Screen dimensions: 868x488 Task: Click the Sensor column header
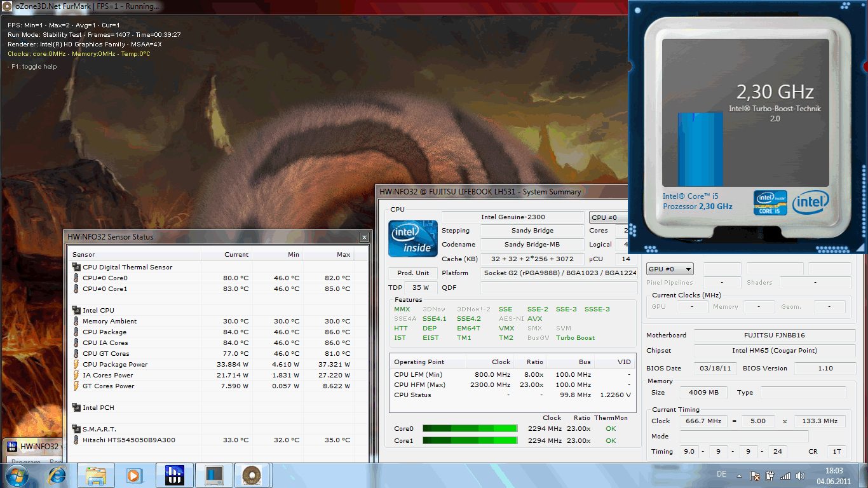[x=135, y=254]
